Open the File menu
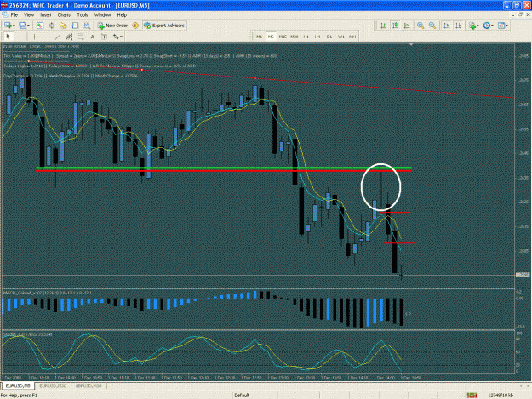 pyautogui.click(x=14, y=15)
